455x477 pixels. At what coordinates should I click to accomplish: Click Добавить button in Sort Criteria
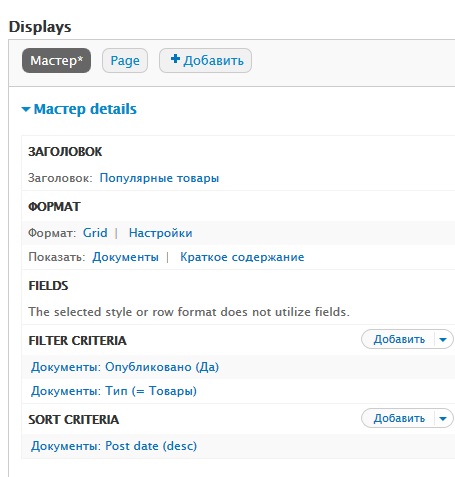(x=399, y=418)
